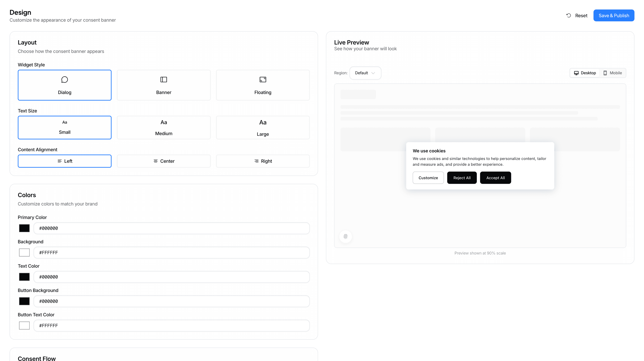
Task: Open the Region Default dropdown
Action: tap(365, 73)
